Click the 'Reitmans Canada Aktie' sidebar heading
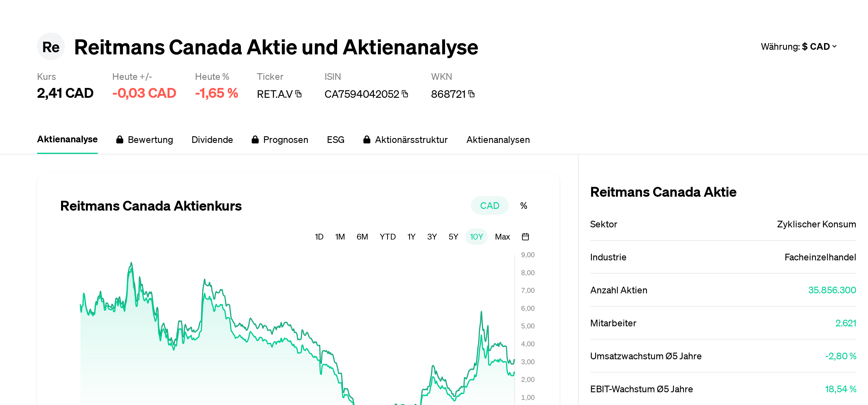Image resolution: width=868 pixels, height=405 pixels. (663, 192)
